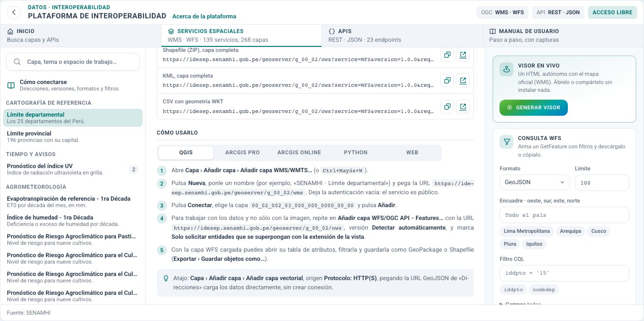The image size is (644, 321).
Task: Show the Web usage tab
Action: click(412, 152)
